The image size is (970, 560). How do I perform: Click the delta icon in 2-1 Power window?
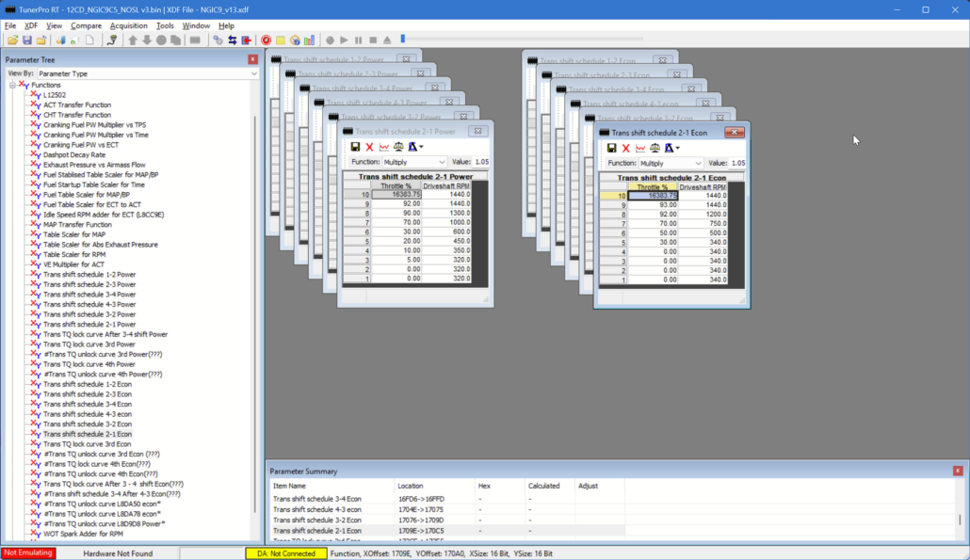(412, 147)
